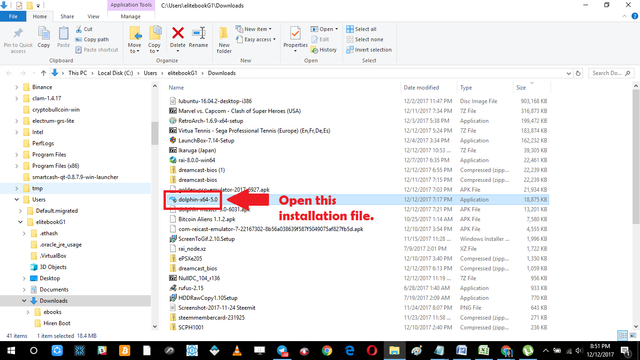Sort by Date modified column header
The image size is (640, 360).
(x=421, y=87)
